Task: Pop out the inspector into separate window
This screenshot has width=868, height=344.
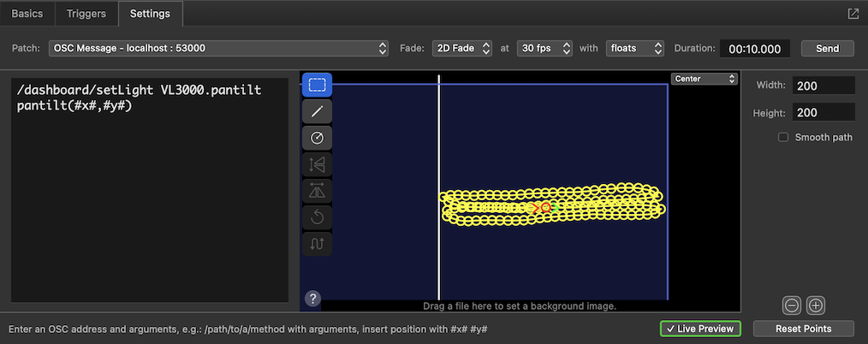Action: coord(853,14)
